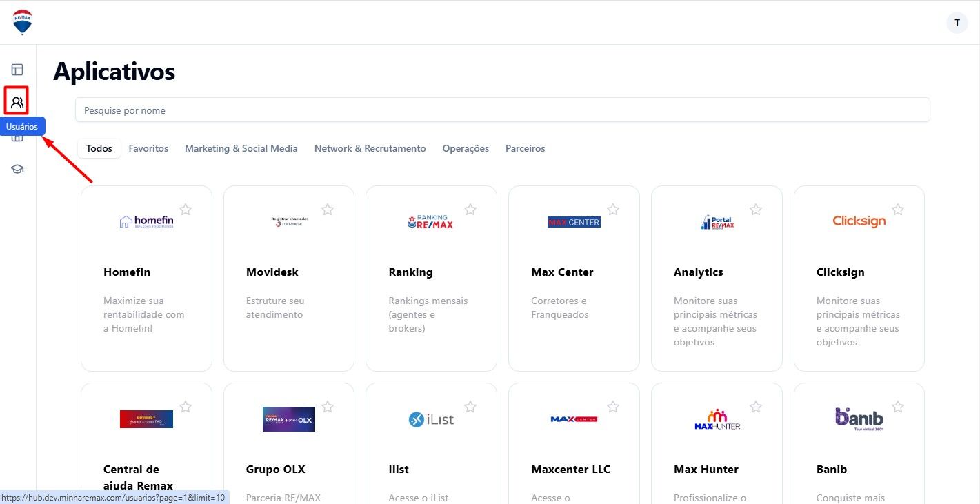Click the RE/MAX OLX partnership logo
The height and width of the screenshot is (504, 980).
click(x=289, y=419)
